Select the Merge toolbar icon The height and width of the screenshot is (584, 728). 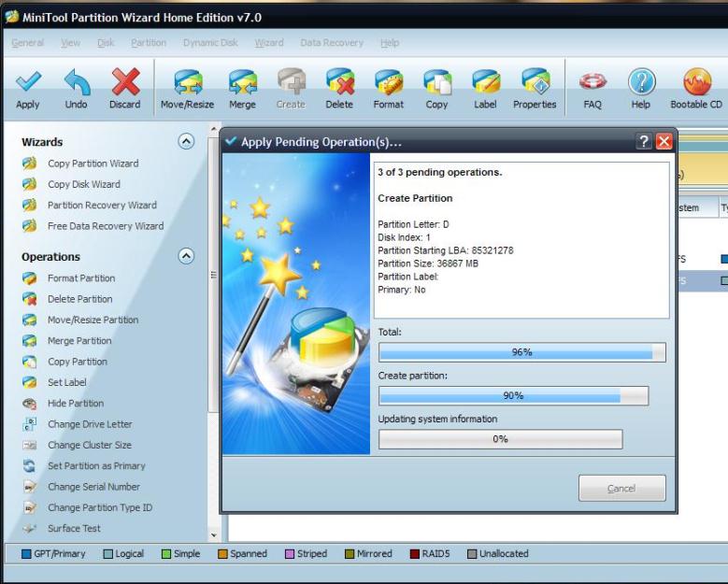pos(242,82)
